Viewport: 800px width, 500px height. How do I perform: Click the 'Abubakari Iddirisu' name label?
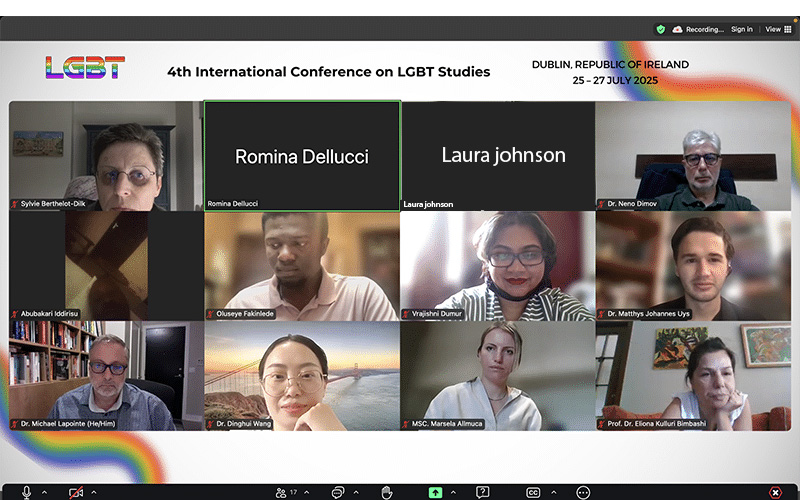point(49,314)
